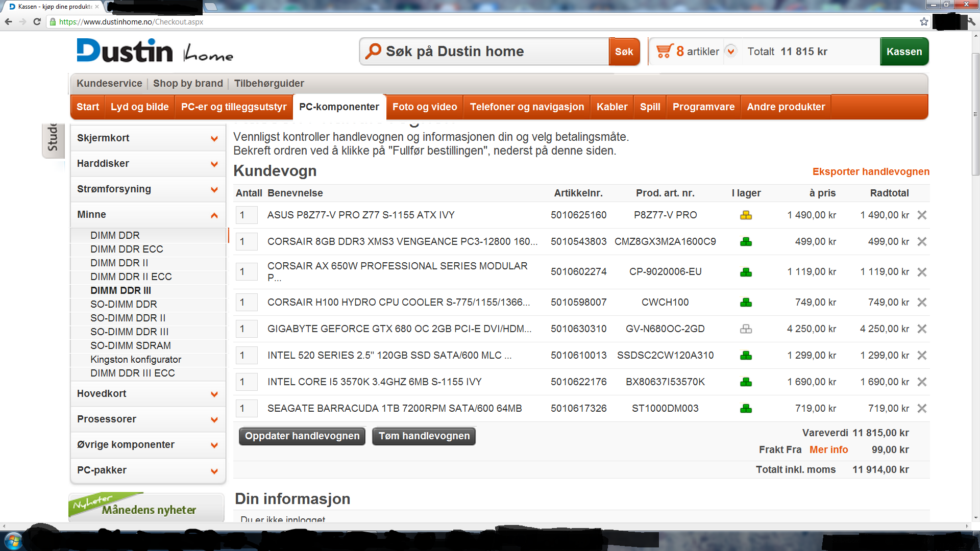Open the cart summary dropdown arrow
Viewport: 980px width, 551px height.
[x=731, y=51]
